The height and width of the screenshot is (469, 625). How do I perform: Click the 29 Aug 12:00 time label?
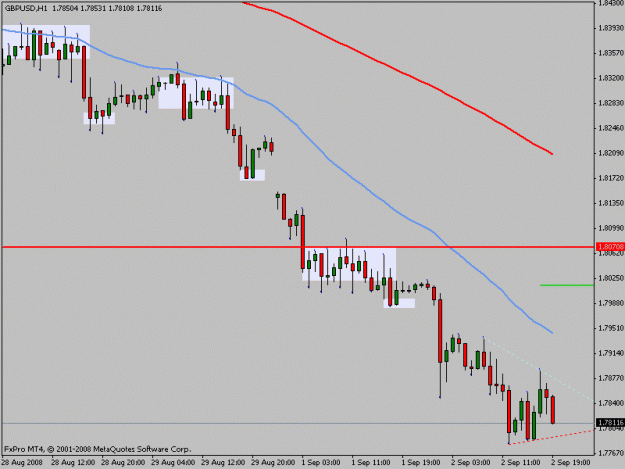[223, 463]
